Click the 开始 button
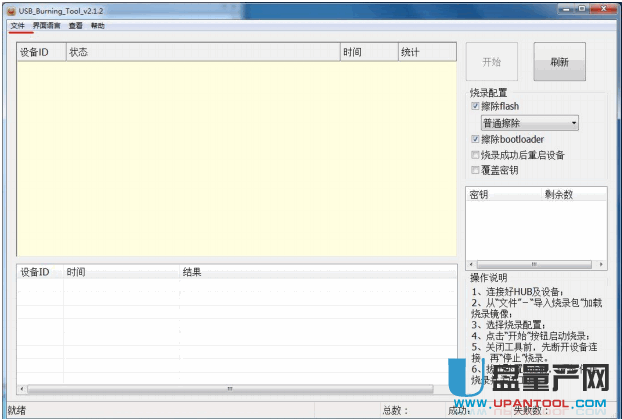 [x=491, y=62]
